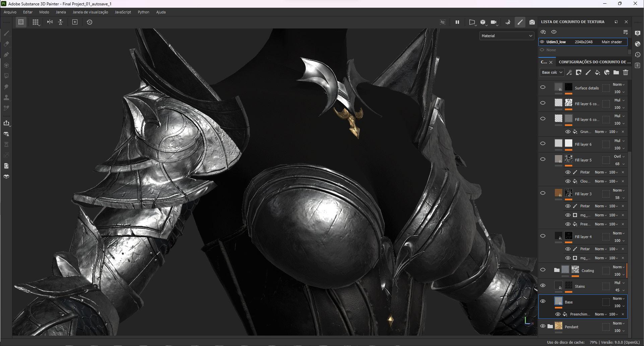
Task: Open the Editar menu
Action: pyautogui.click(x=28, y=12)
